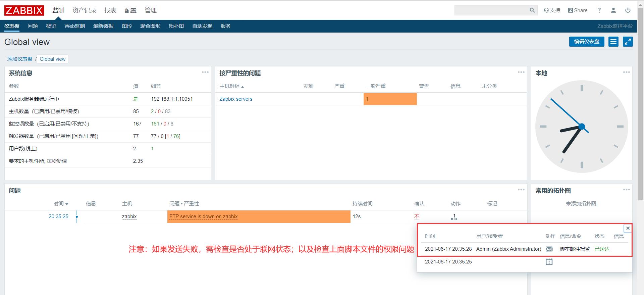Open the 资产记录 main menu
Viewport: 644px width, 295px height.
84,10
